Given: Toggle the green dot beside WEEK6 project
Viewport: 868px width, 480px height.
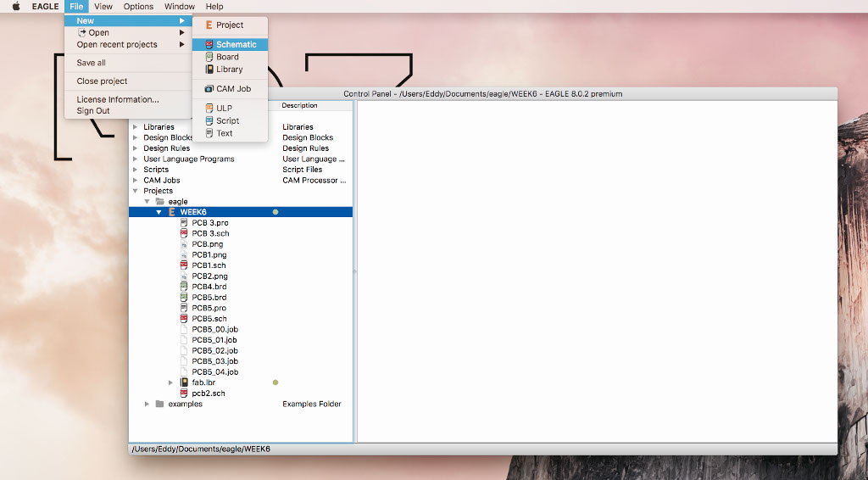Looking at the screenshot, I should pyautogui.click(x=275, y=212).
